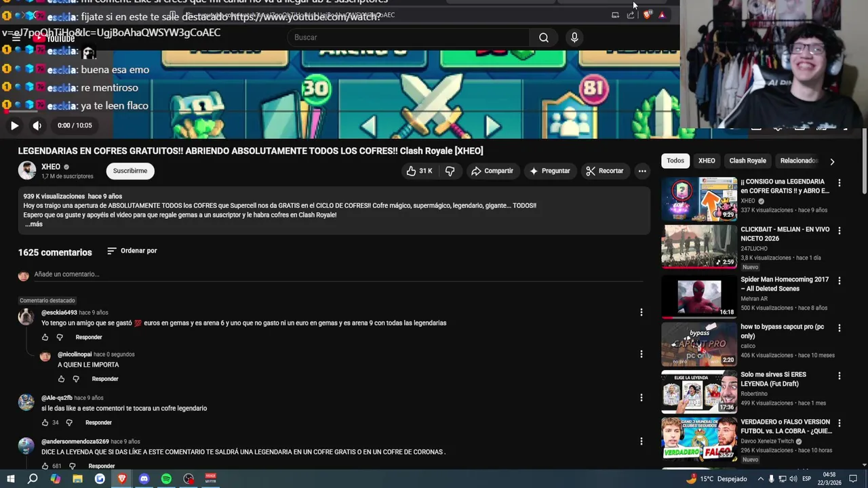Viewport: 868px width, 488px height.
Task: Open the video's three-dot more actions menu
Action: click(x=642, y=171)
